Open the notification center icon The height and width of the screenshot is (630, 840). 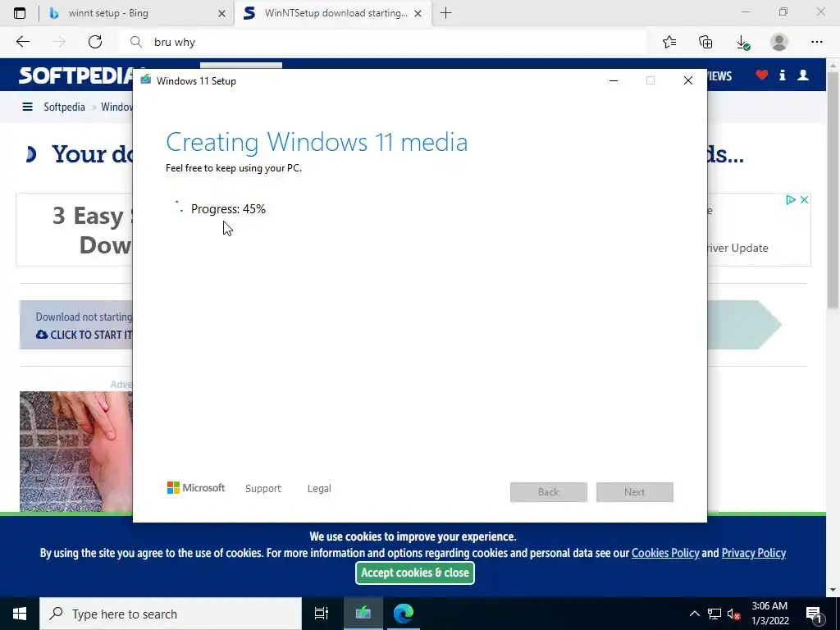click(815, 614)
